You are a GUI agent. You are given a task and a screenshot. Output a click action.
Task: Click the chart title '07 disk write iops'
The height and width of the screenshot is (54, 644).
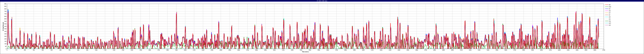point(322,1)
